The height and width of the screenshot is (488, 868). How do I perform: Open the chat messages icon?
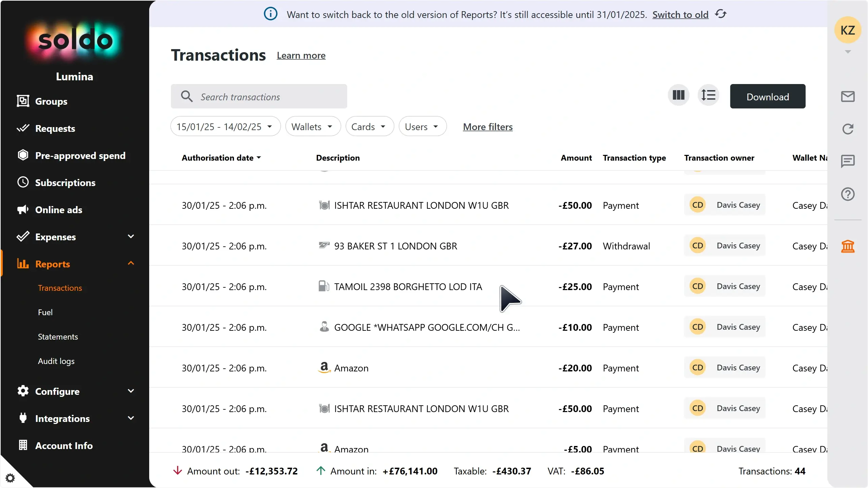(x=848, y=161)
